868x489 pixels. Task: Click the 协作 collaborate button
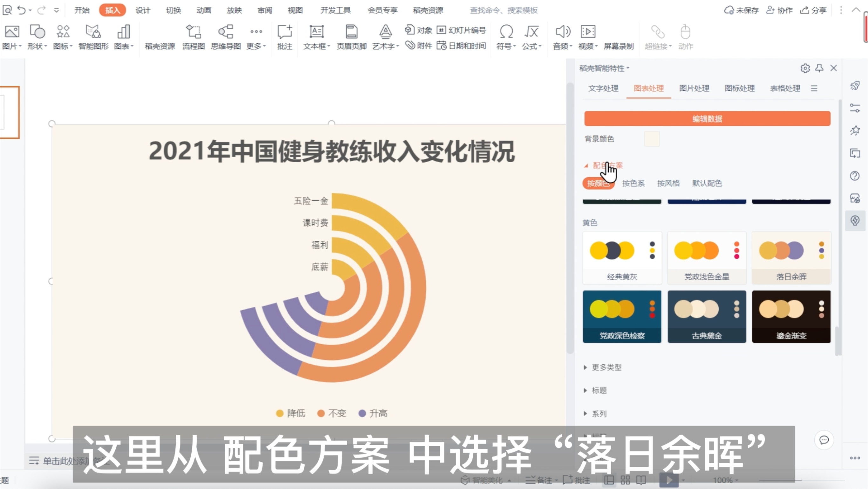[779, 10]
